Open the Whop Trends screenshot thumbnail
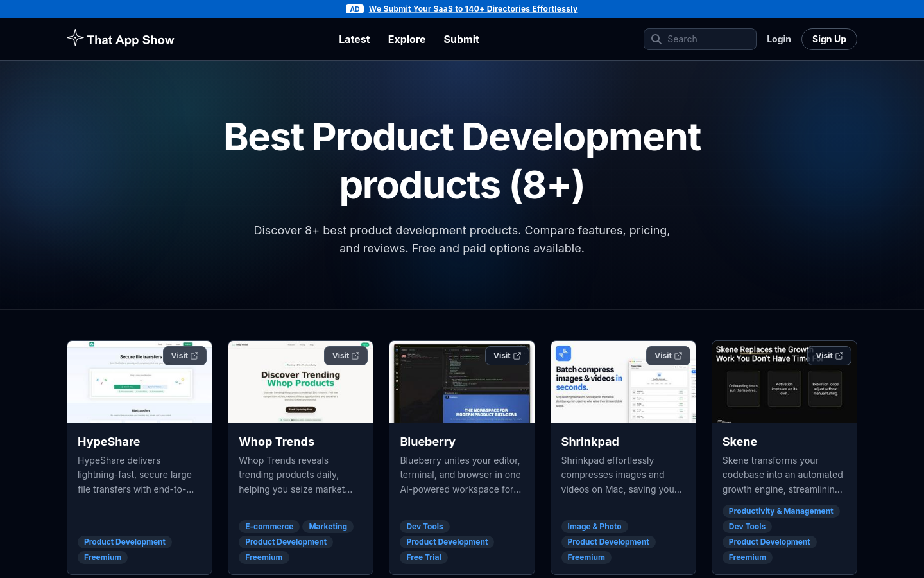 [300, 381]
